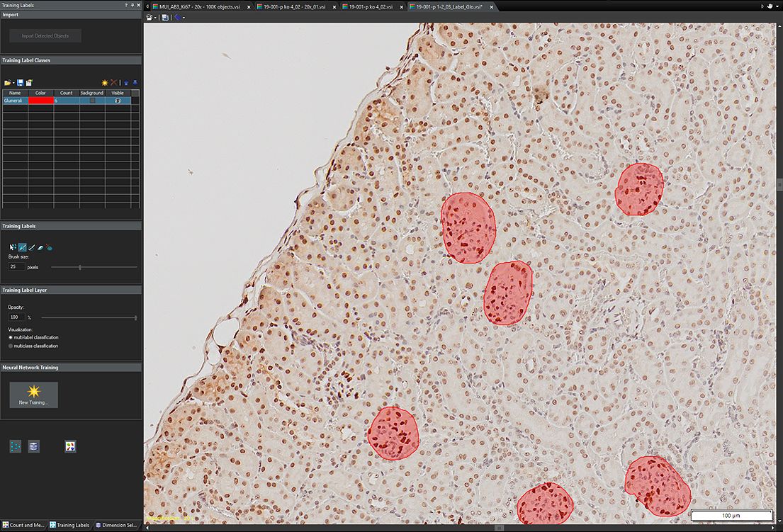Click the selection arrow tool in Training Labels
This screenshot has width=783, height=532.
(x=13, y=247)
